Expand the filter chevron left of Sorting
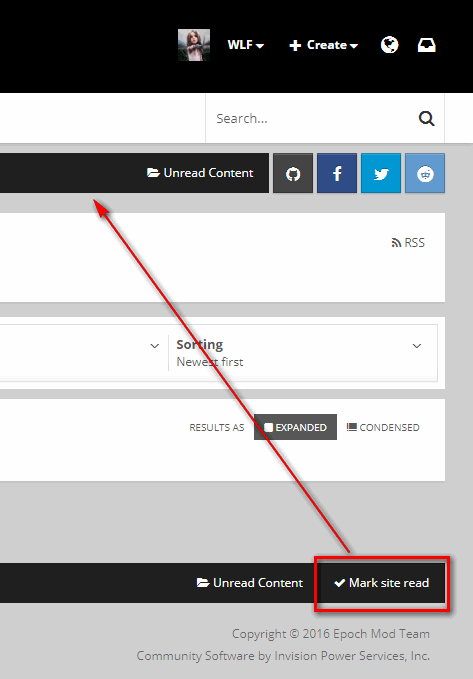Viewport: 473px width, 679px height. coord(155,346)
